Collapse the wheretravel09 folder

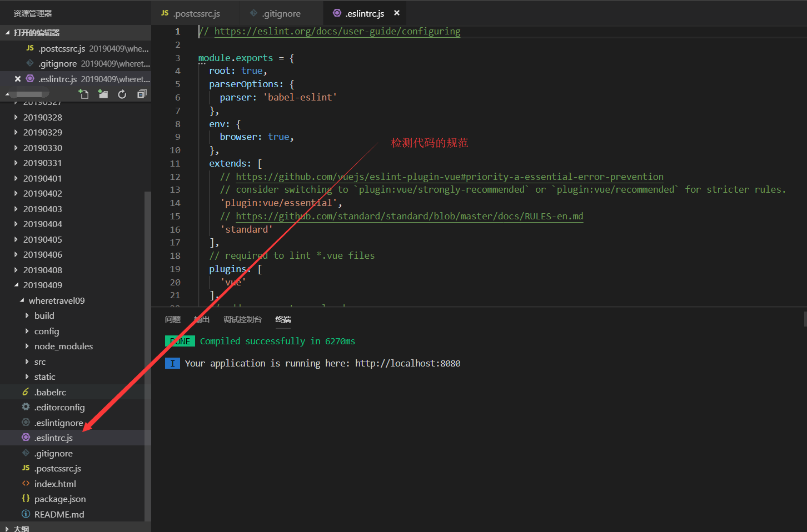[76, 300]
